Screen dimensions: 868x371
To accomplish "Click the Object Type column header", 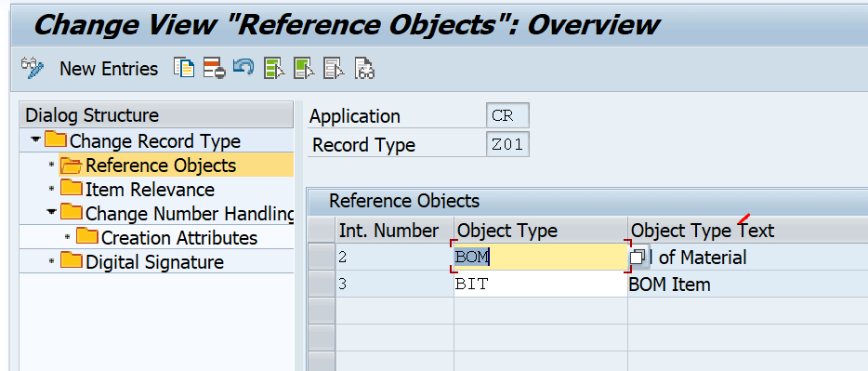I will pyautogui.click(x=540, y=231).
